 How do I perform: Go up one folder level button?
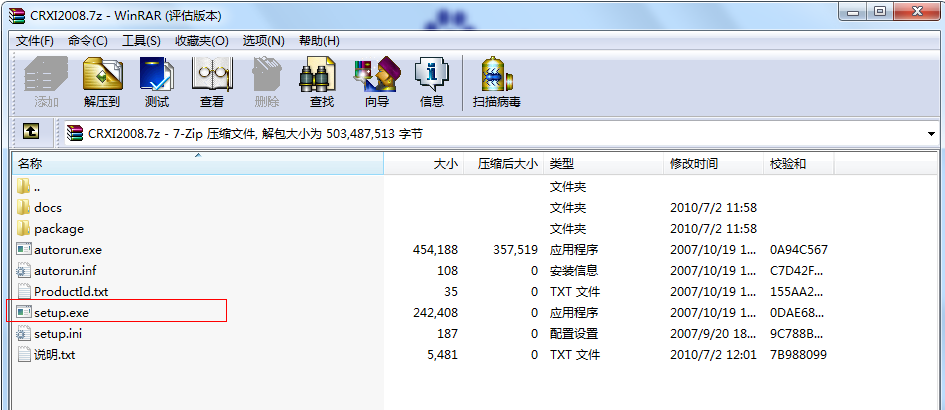click(x=31, y=131)
